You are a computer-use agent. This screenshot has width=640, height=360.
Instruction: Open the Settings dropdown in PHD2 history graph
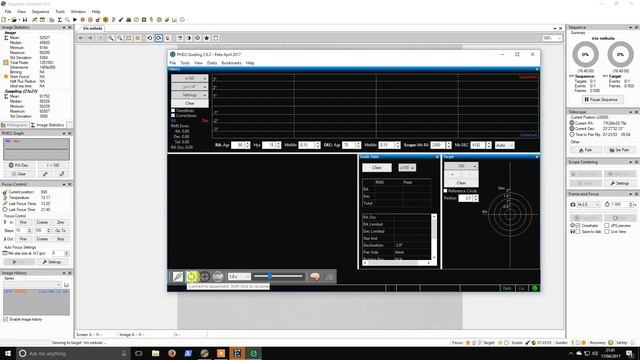190,95
